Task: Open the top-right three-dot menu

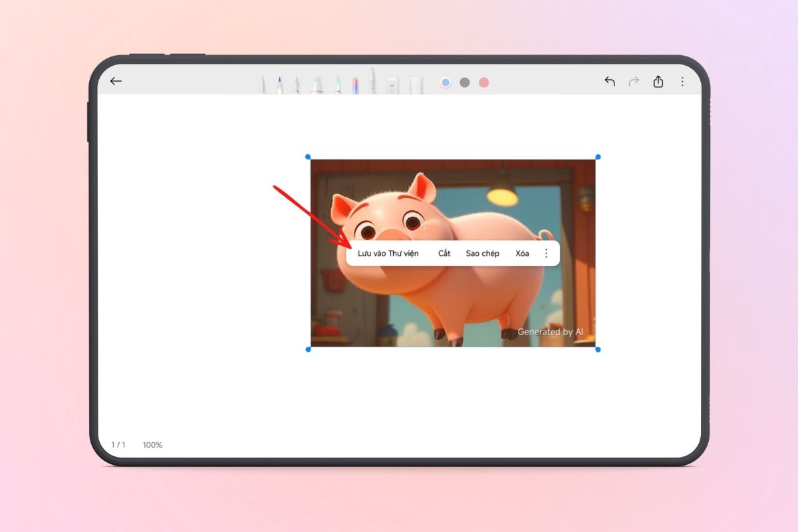Action: tap(682, 82)
